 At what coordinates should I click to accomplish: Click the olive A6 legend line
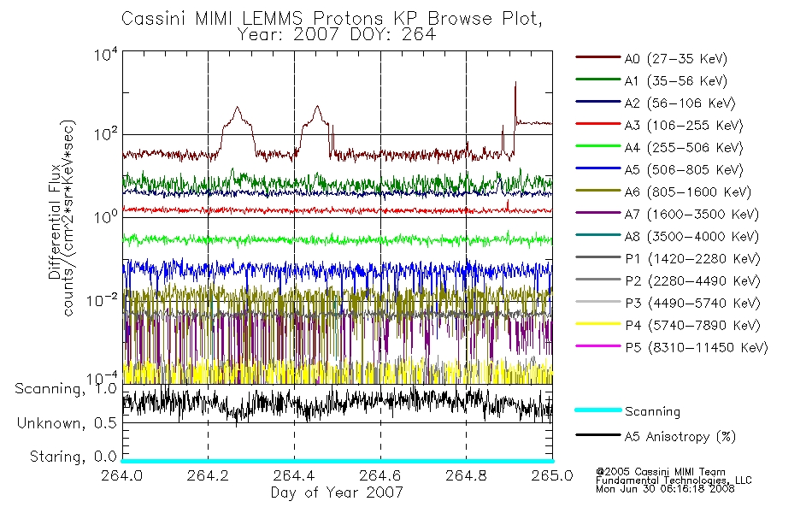(597, 191)
